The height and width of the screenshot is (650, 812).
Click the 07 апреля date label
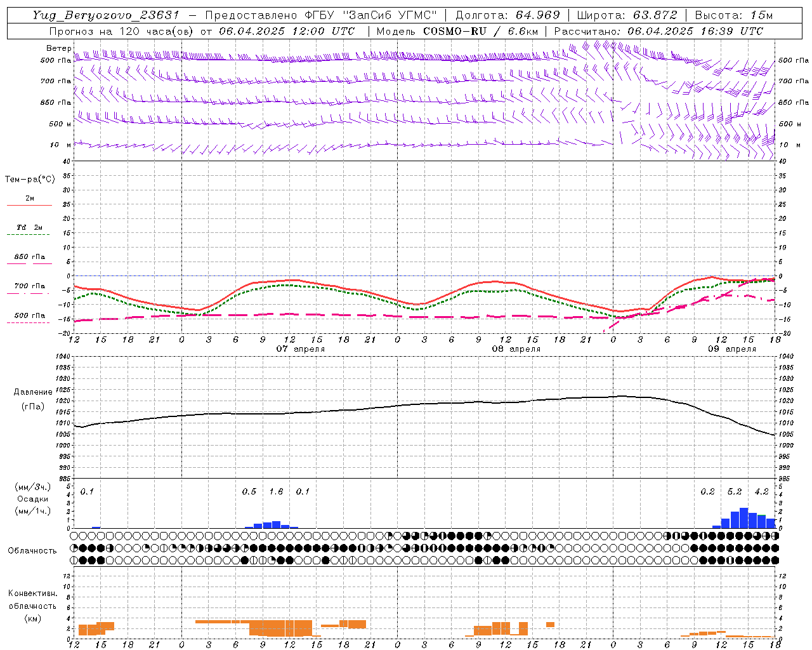[301, 349]
